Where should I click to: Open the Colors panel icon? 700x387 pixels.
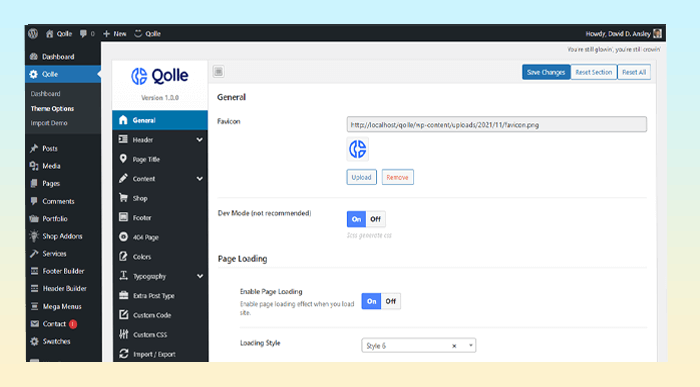click(123, 256)
